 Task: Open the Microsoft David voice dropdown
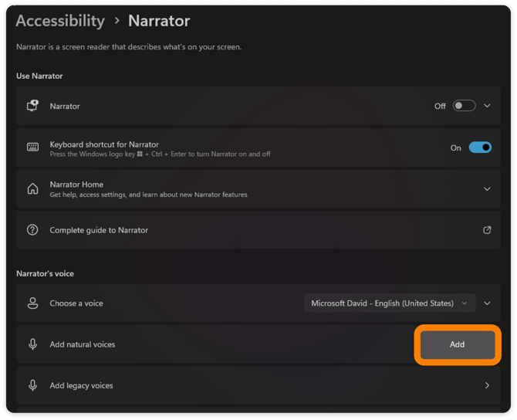click(390, 303)
